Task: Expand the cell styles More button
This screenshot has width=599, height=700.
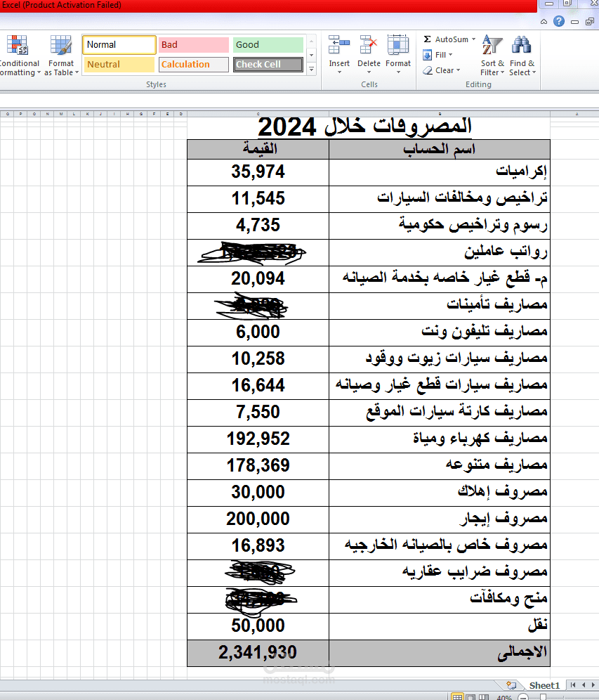Action: (312, 69)
